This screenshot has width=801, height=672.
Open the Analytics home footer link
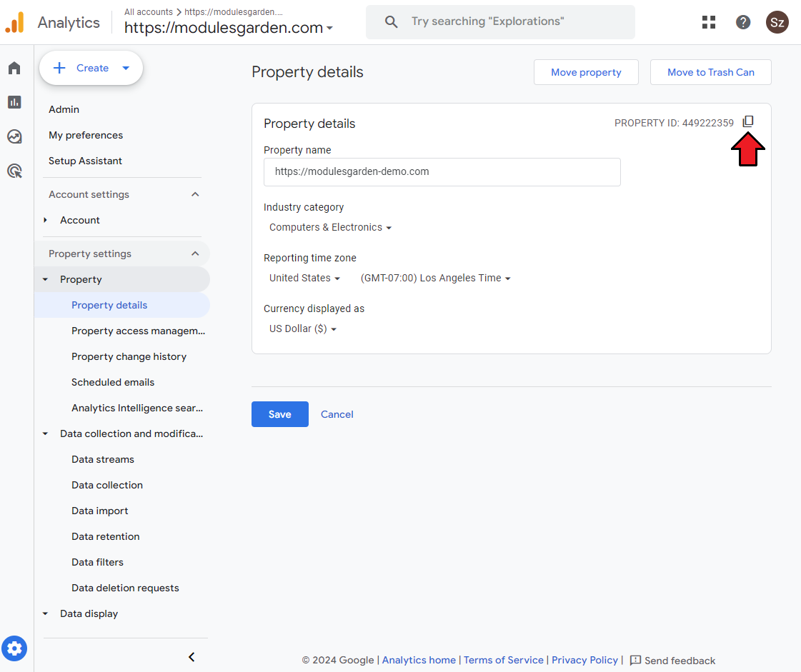419,661
